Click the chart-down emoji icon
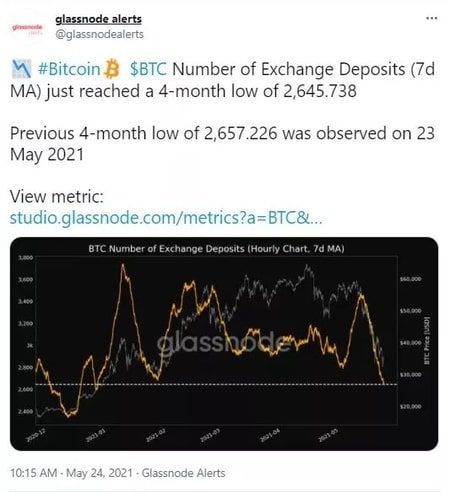This screenshot has height=493, width=450. 21,69
